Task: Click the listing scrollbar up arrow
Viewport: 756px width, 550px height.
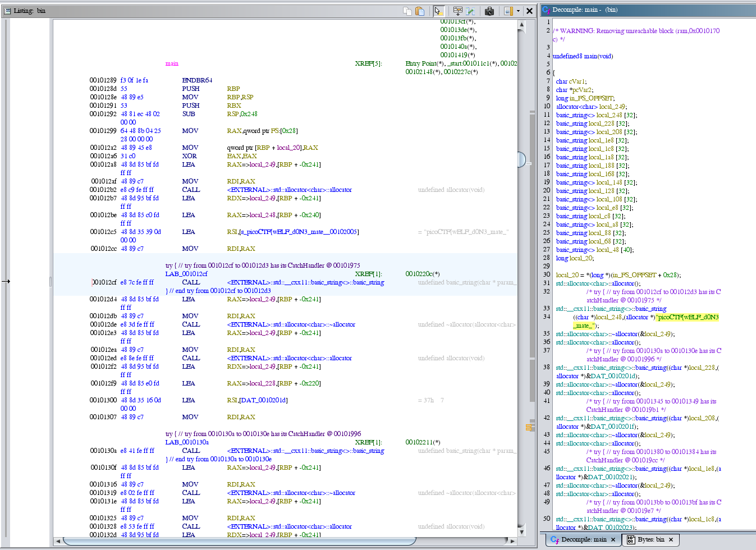Action: point(522,25)
